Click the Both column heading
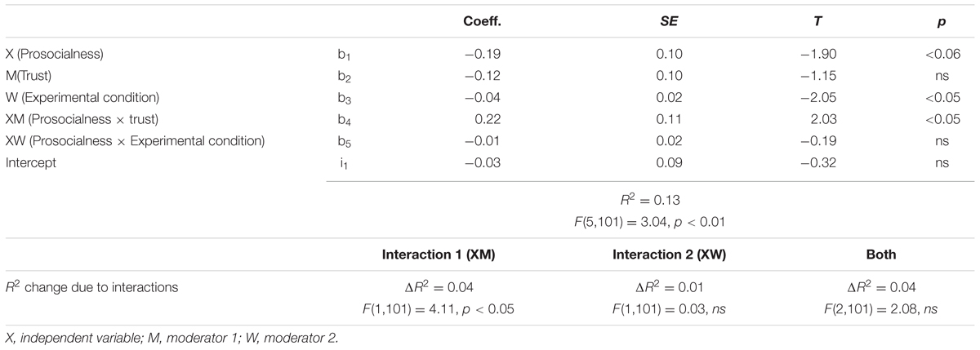Screen dimensions: 980x350 tap(879, 255)
